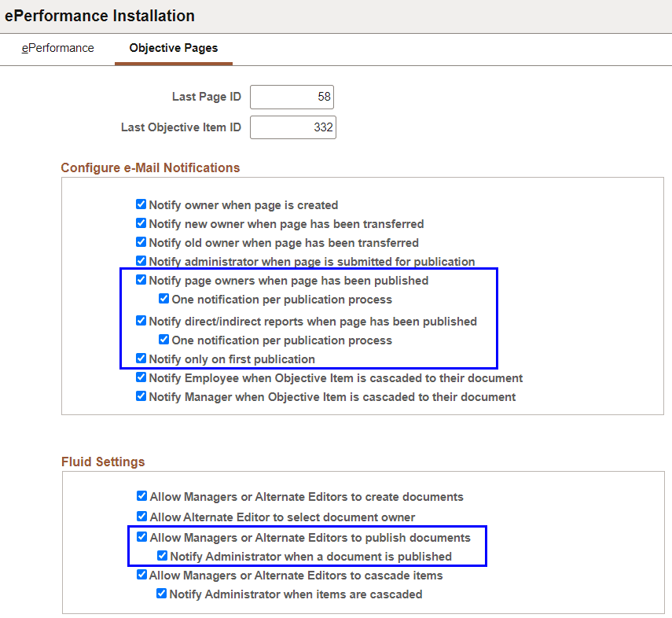Uncheck one notification per publication process under page owners
The height and width of the screenshot is (618, 672).
163,298
